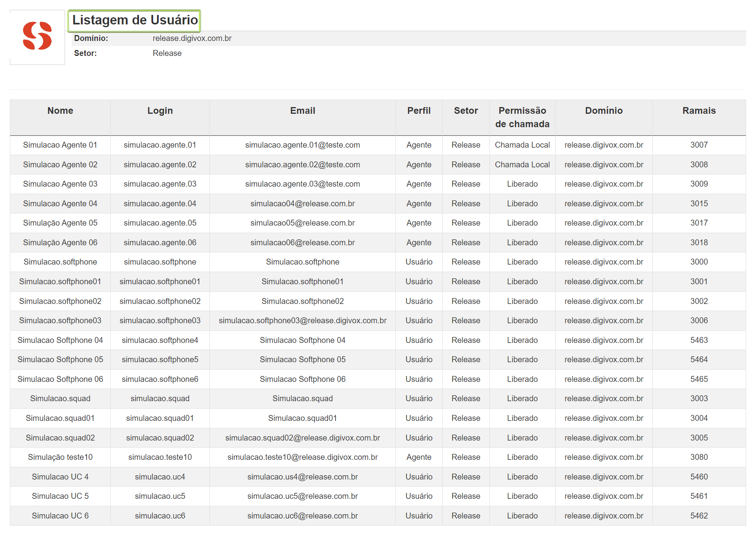Click the Usuário profile cell for Simulacao.squad
Image resolution: width=756 pixels, height=550 pixels.
tap(419, 398)
